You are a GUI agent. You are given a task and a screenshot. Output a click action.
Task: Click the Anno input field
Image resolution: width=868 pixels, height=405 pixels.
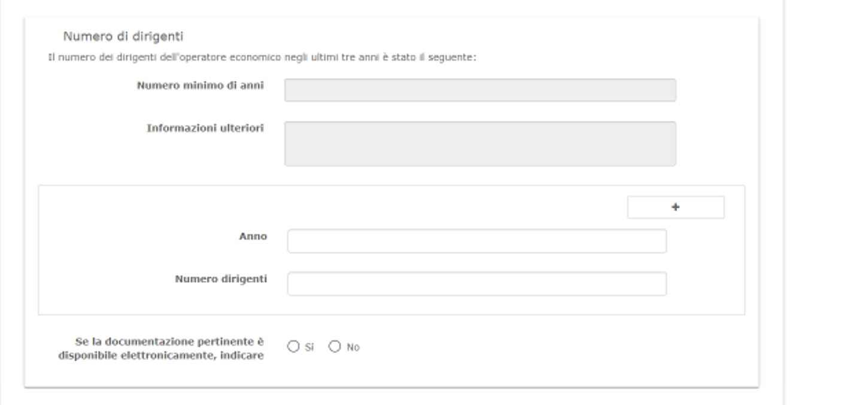tap(477, 241)
